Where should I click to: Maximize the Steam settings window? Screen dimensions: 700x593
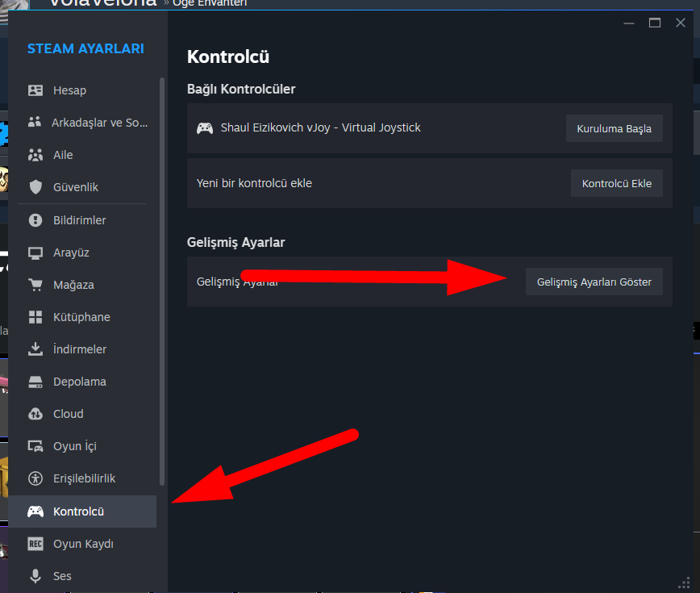(x=655, y=23)
